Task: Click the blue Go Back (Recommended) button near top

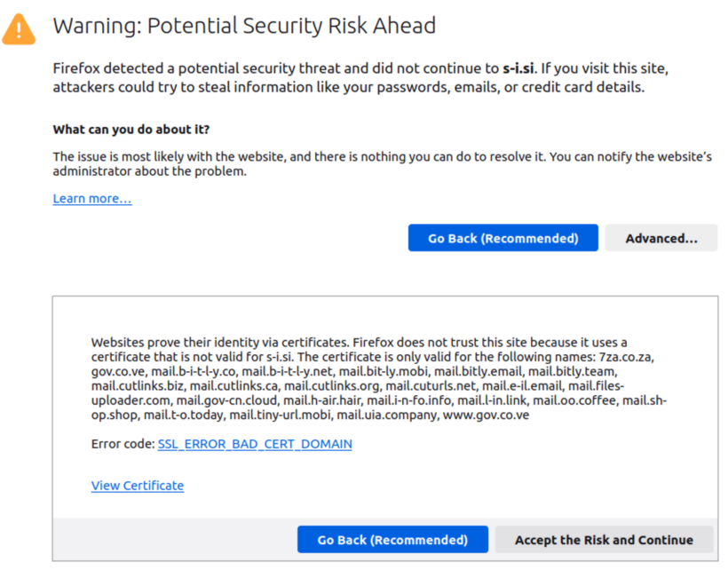Action: 502,237
